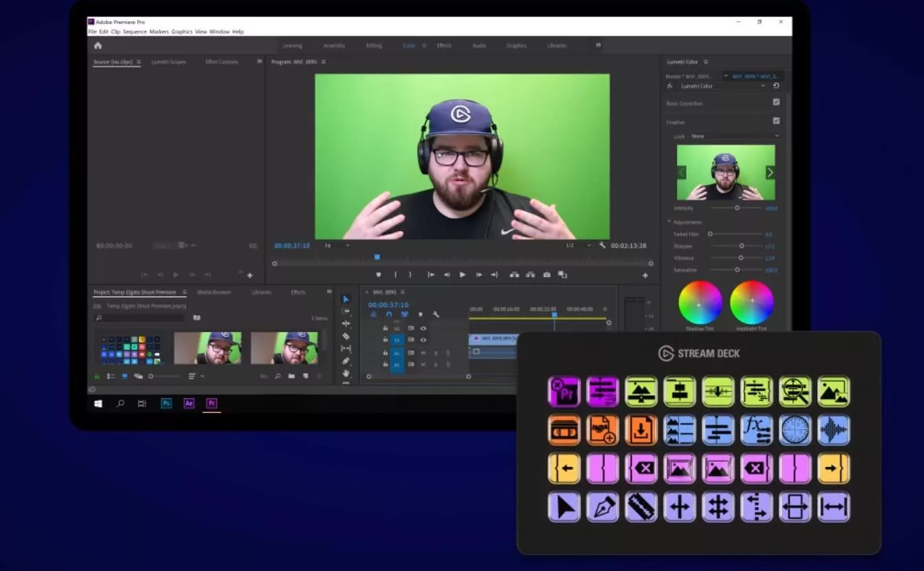Open Program monitor settings wrench icon
The image size is (924, 571).
tap(602, 246)
